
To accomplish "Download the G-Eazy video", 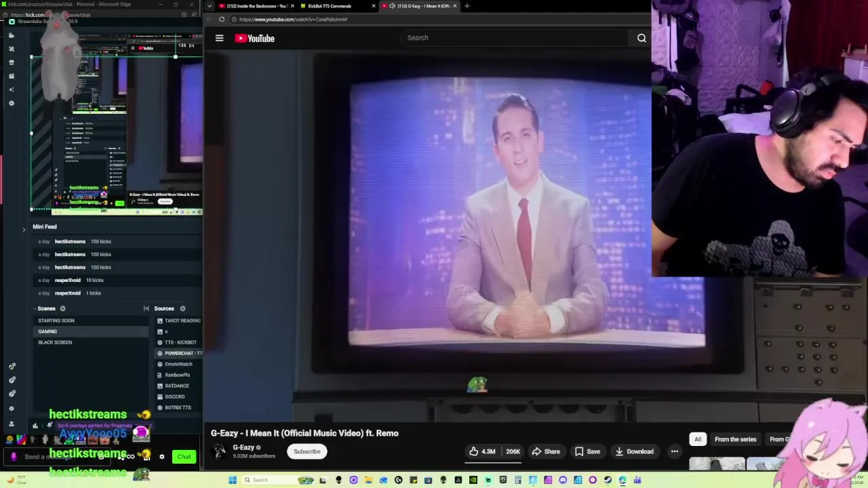I will (x=634, y=451).
